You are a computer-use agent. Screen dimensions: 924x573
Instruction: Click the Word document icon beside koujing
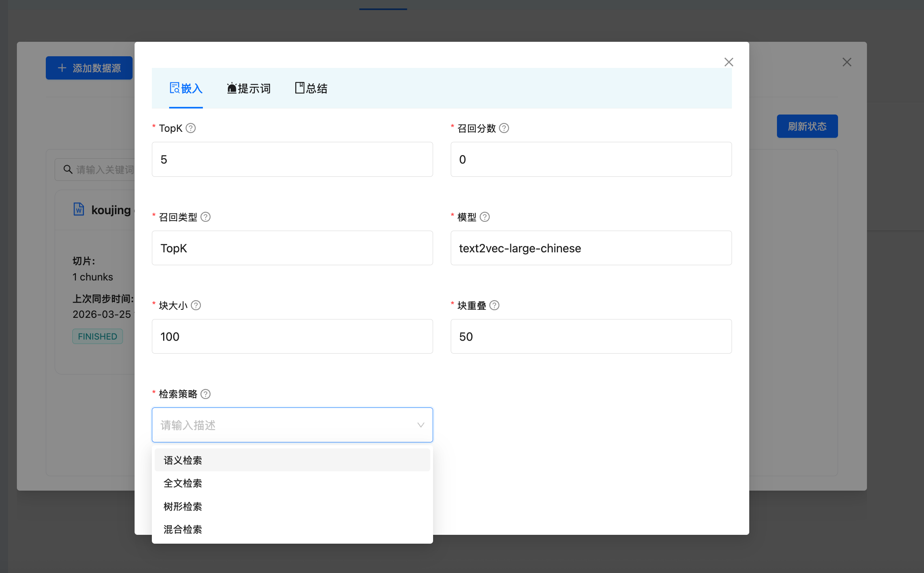point(79,209)
